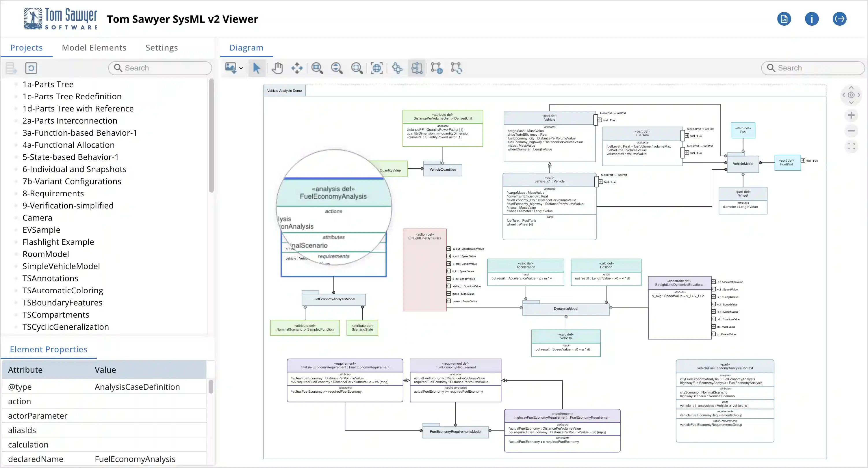
Task: Recenter diagram with navigation center button
Action: 851,95
